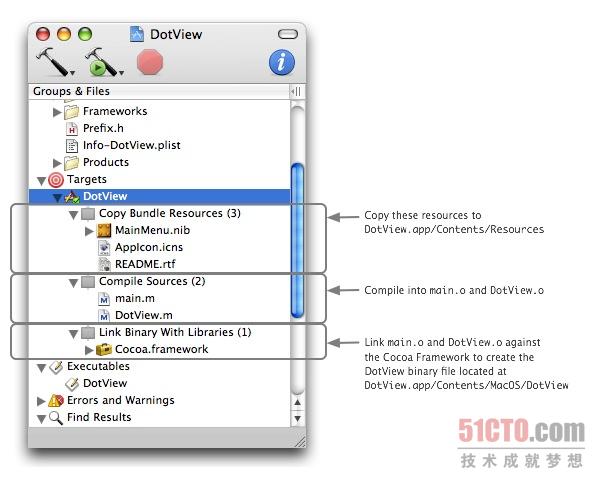Open the blue Info button
Viewport: 592px width, 477px height.
282,62
